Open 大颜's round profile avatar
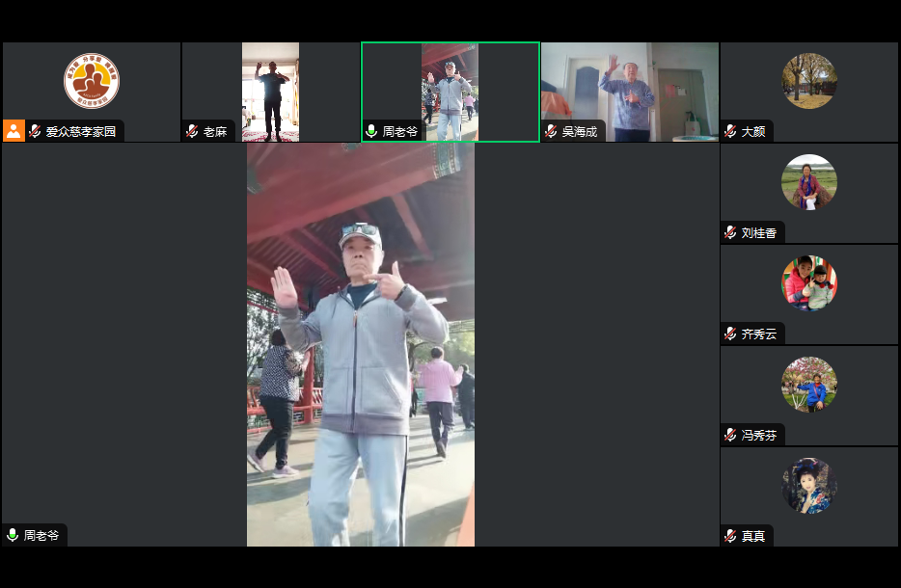 (809, 81)
